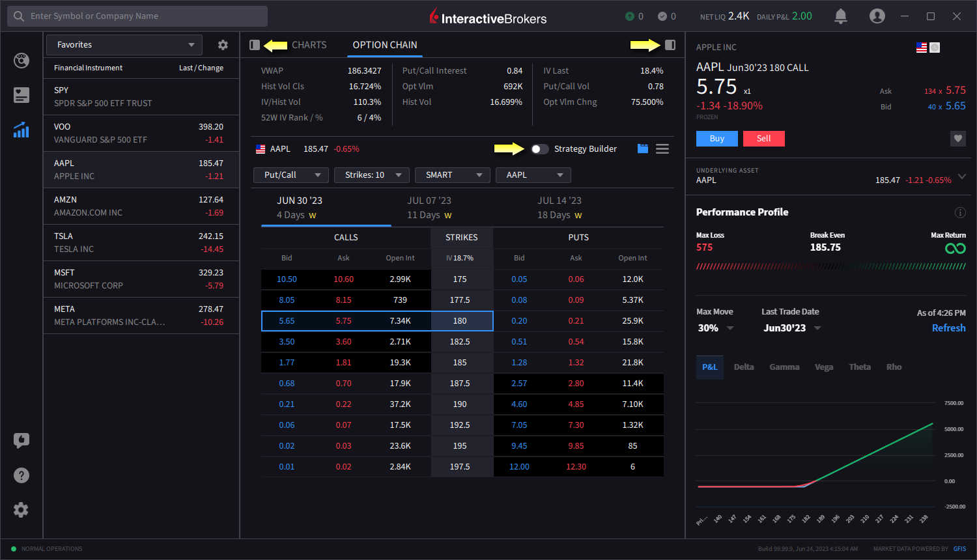Open the Strikes: 10 dropdown

[x=372, y=175]
